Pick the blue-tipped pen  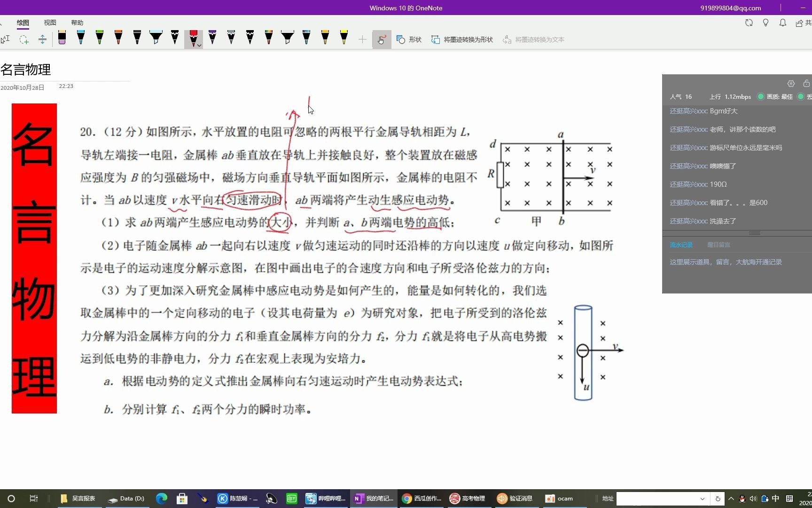click(x=81, y=38)
